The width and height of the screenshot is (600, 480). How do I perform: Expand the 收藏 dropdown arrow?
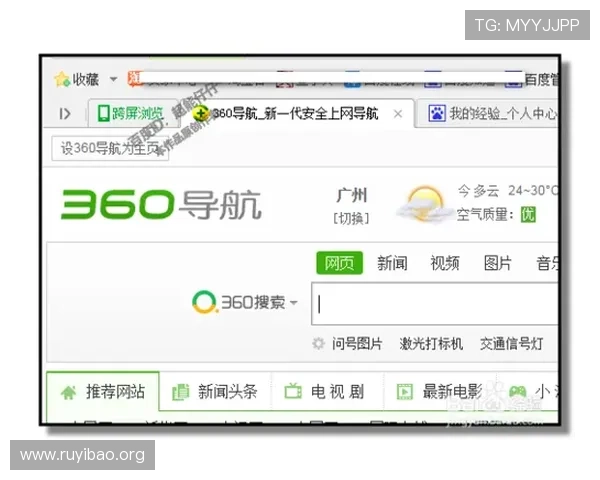tap(113, 79)
